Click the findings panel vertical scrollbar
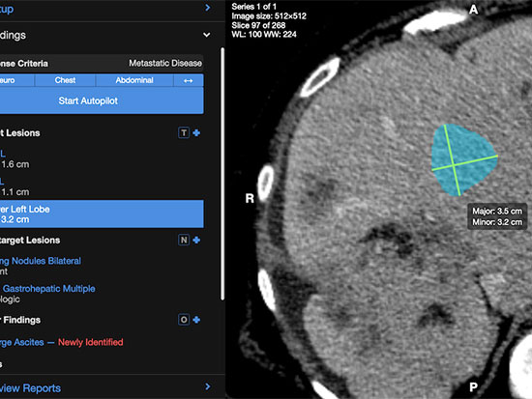 222,174
